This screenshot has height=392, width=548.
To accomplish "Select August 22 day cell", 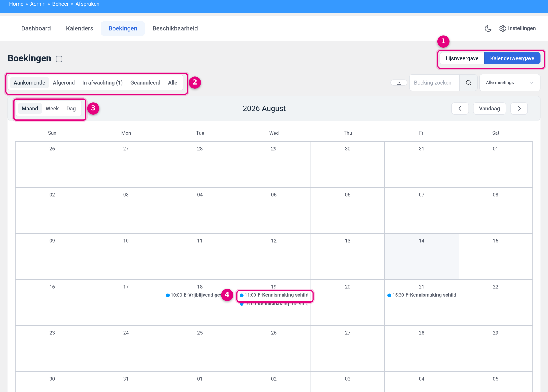I will click(x=495, y=303).
